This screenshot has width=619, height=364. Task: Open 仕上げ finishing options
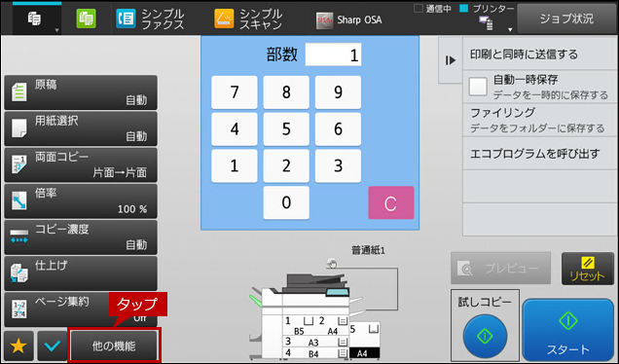81,273
